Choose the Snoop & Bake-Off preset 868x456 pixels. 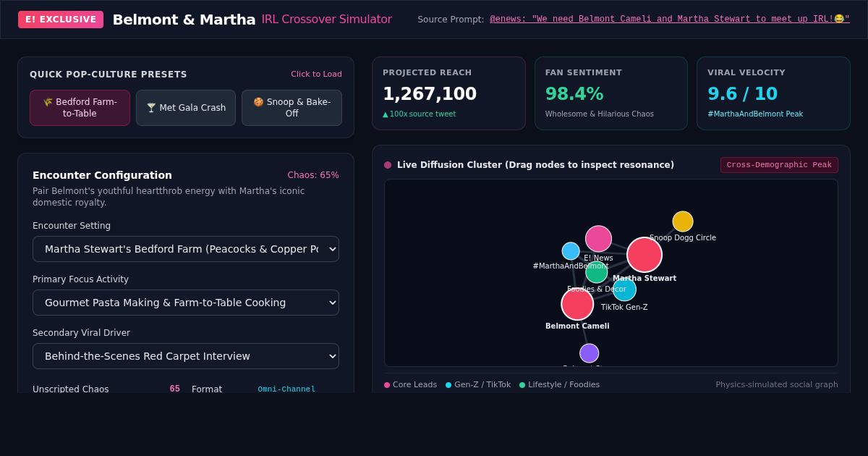[x=292, y=108]
